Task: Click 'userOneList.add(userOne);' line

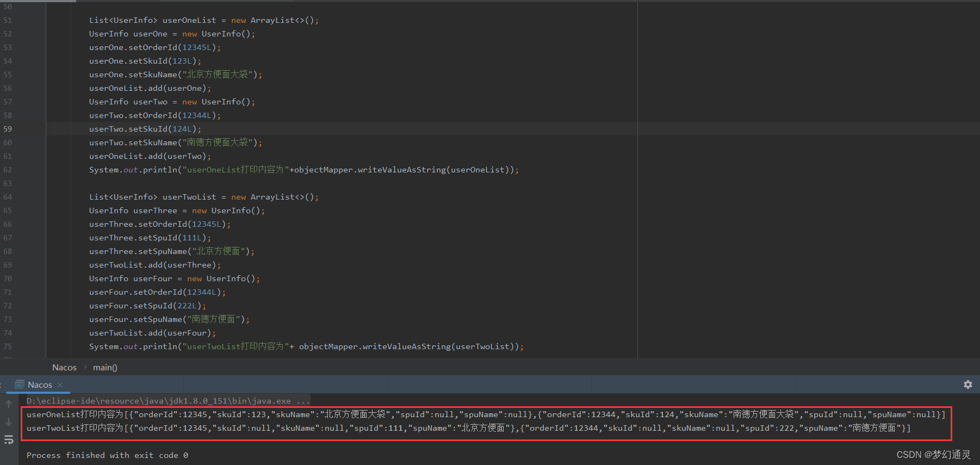Action: tap(150, 88)
